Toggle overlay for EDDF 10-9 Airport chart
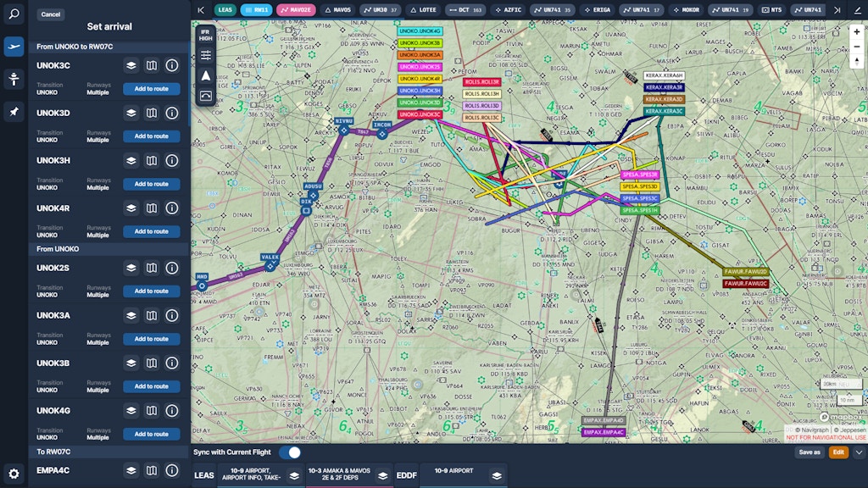The height and width of the screenshot is (488, 868). pyautogui.click(x=497, y=475)
